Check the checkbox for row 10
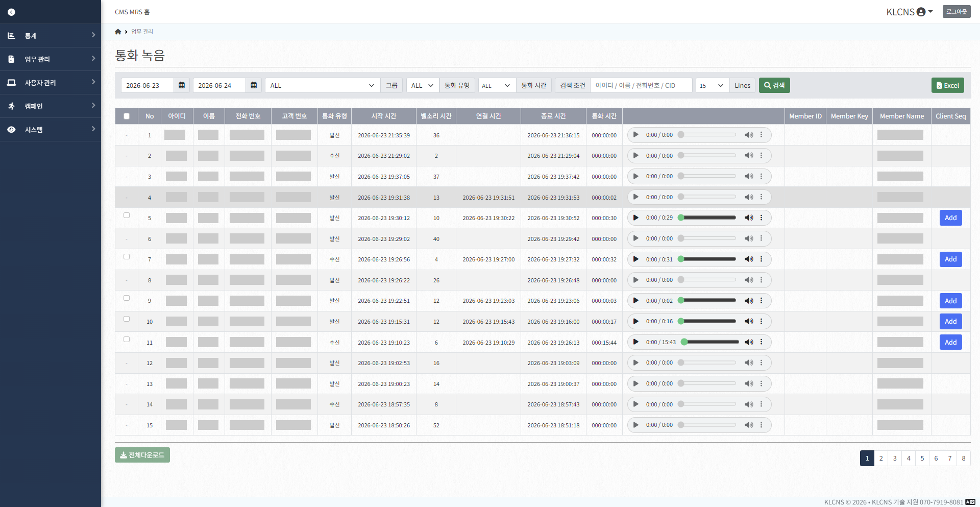This screenshot has height=507, width=980. 127,319
